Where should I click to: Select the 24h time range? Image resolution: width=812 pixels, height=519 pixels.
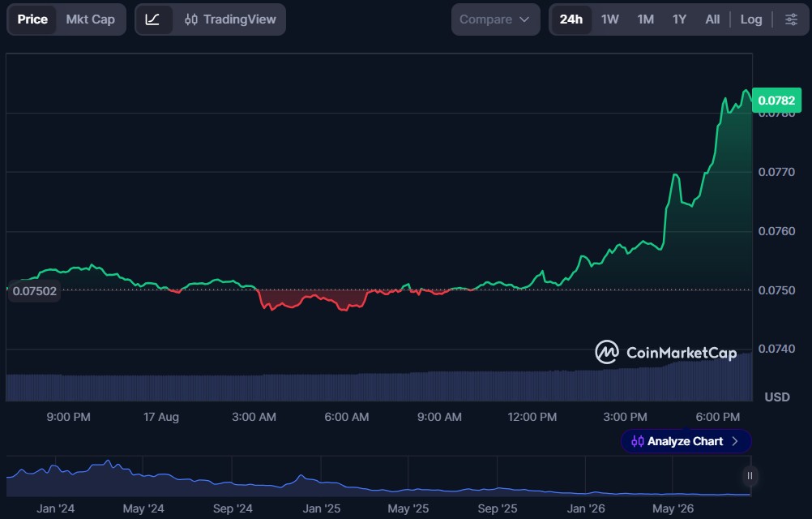point(571,19)
